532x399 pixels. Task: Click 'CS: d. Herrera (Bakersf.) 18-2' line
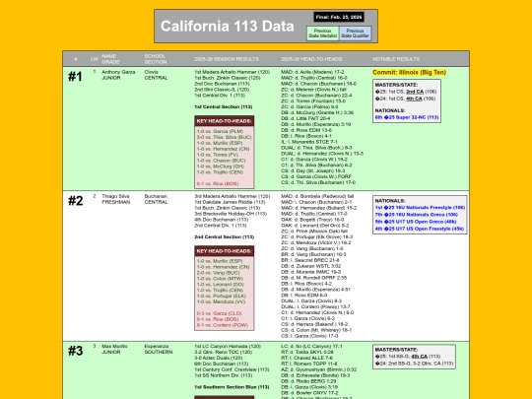coord(314,324)
